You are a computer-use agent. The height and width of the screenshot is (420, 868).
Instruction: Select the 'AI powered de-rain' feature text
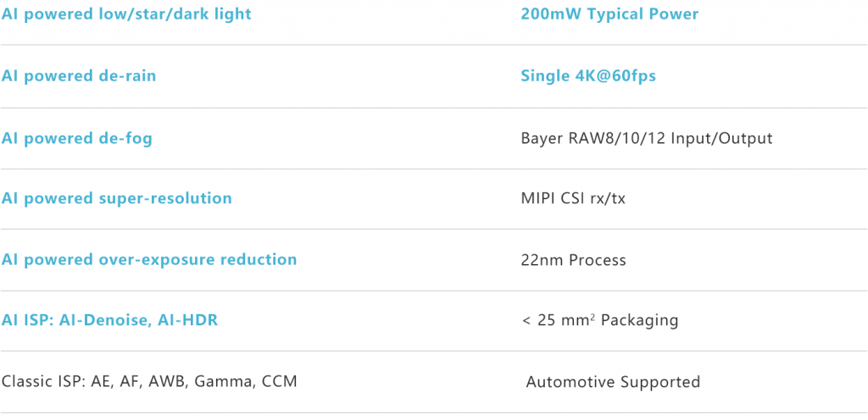79,76
